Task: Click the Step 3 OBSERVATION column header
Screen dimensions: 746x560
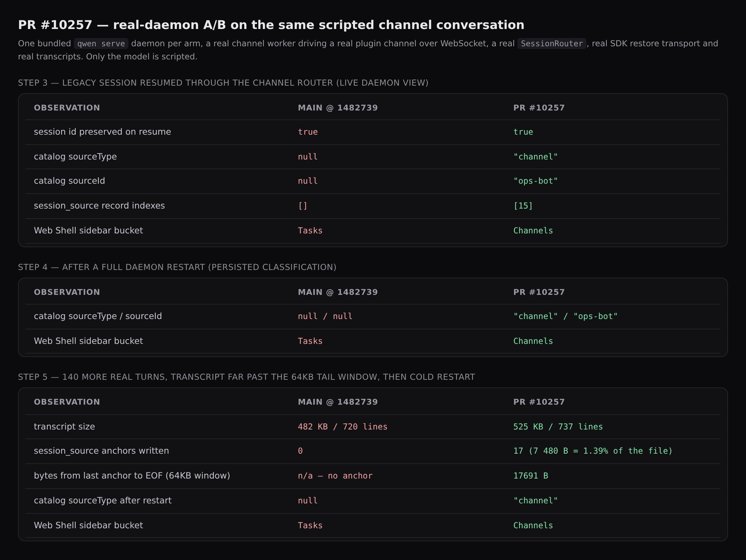Action: click(67, 108)
